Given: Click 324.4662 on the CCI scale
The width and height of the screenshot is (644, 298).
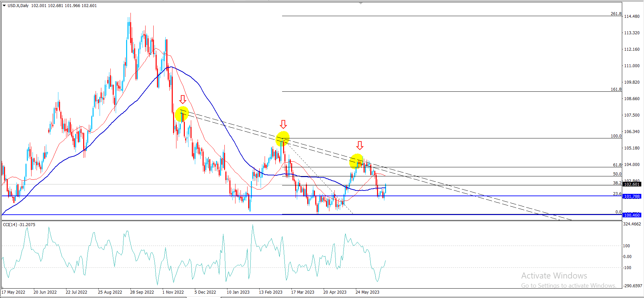Looking at the screenshot, I should [632, 224].
